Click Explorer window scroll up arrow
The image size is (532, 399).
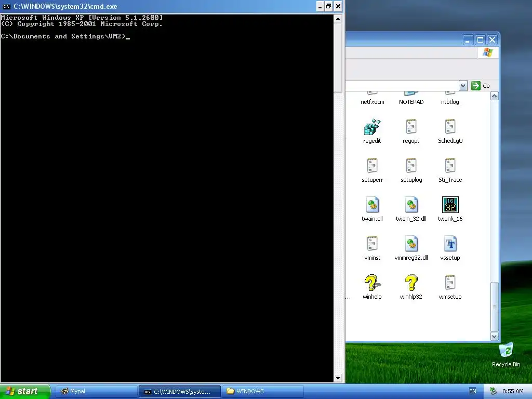pos(495,96)
